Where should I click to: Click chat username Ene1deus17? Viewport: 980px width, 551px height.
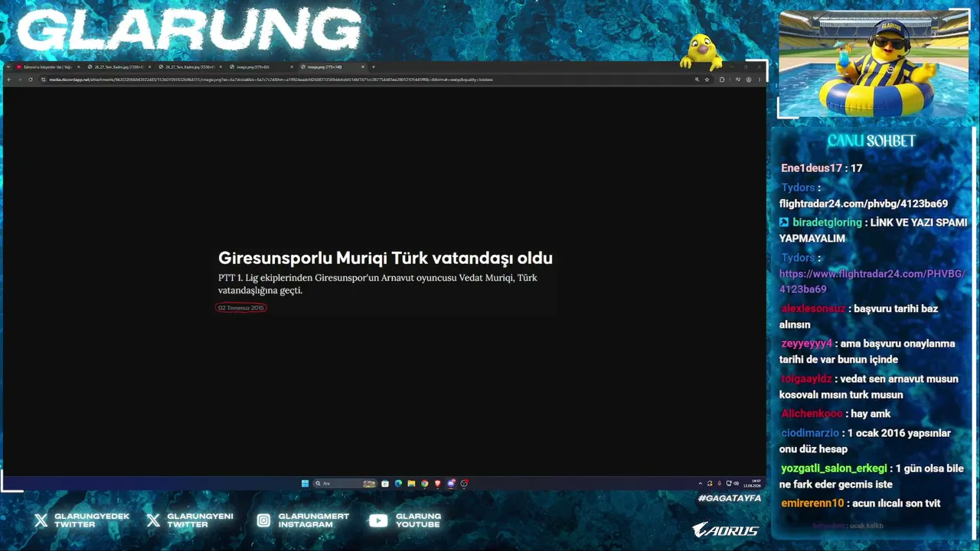[x=812, y=168]
